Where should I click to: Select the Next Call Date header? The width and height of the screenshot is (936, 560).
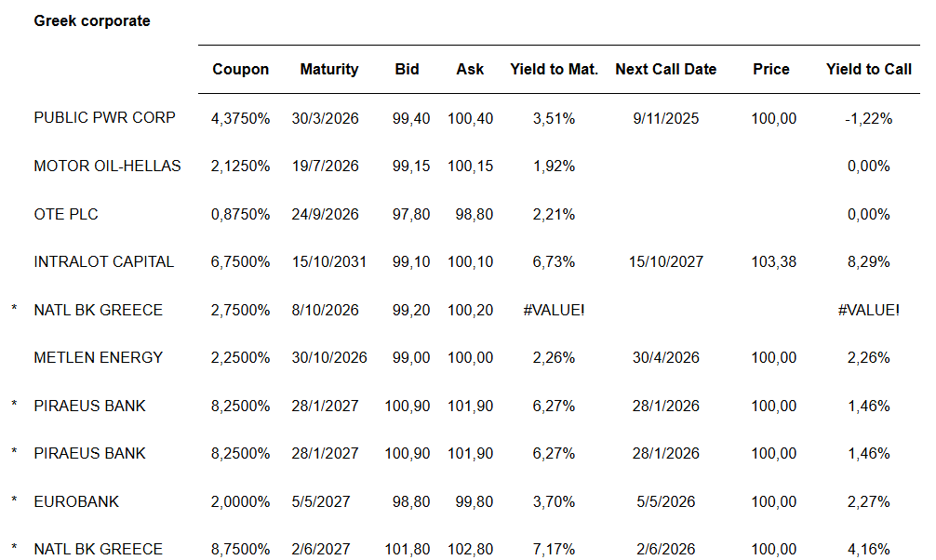pos(665,69)
